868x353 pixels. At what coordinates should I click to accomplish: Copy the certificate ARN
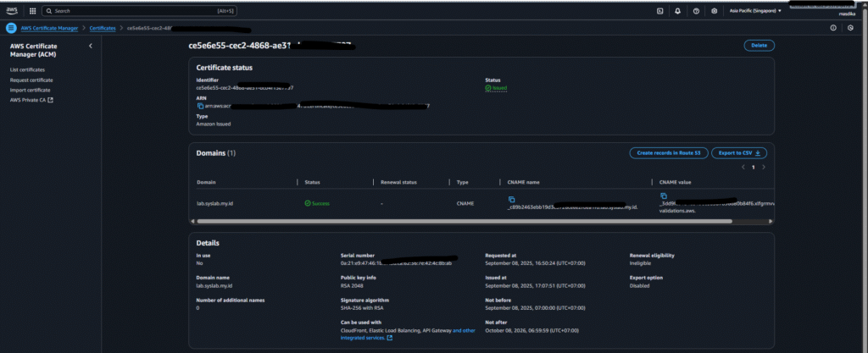coord(200,106)
